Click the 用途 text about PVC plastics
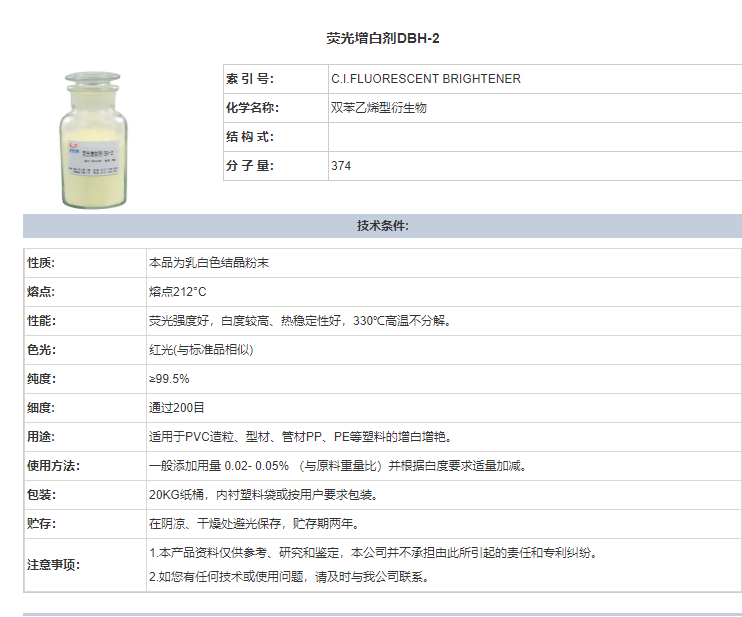Image resolution: width=742 pixels, height=617 pixels. pyautogui.click(x=300, y=437)
